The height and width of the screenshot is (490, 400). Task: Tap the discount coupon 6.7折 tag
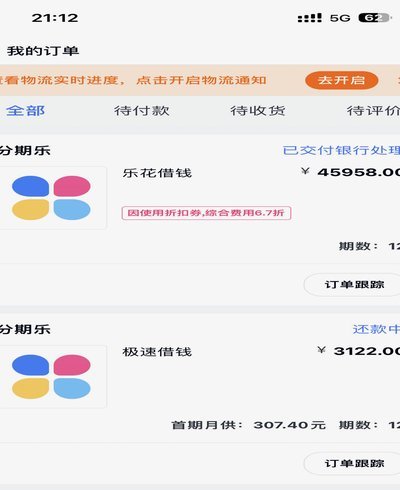tap(206, 213)
